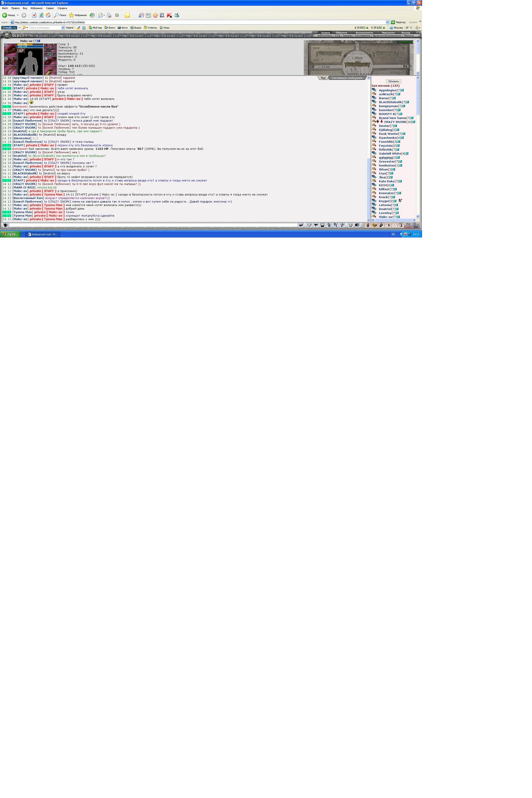This screenshot has width=532, height=798.
Task: Click inside the chat message input field
Action: pos(153,225)
